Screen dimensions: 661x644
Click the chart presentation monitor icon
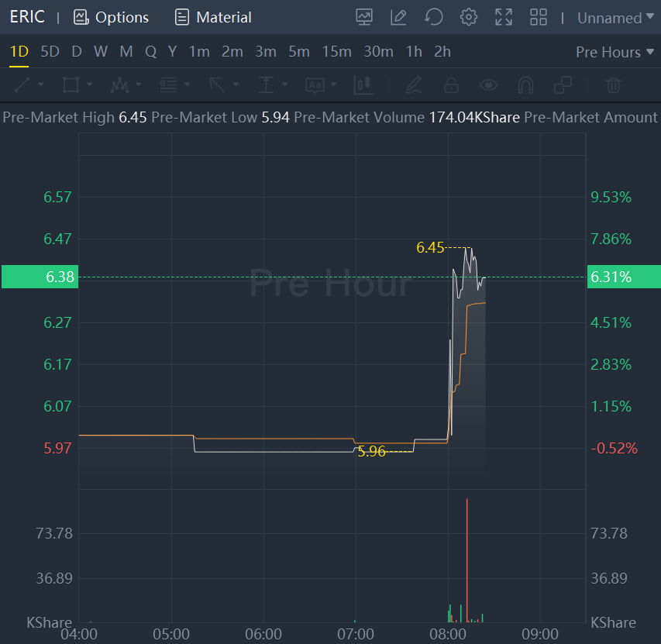[364, 17]
